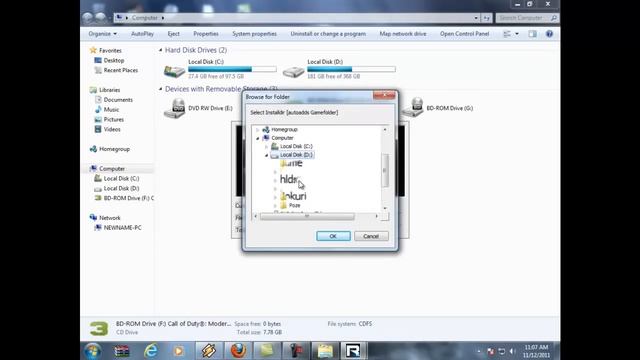Open the Windows Start button
This screenshot has width=640, height=360.
(x=93, y=351)
